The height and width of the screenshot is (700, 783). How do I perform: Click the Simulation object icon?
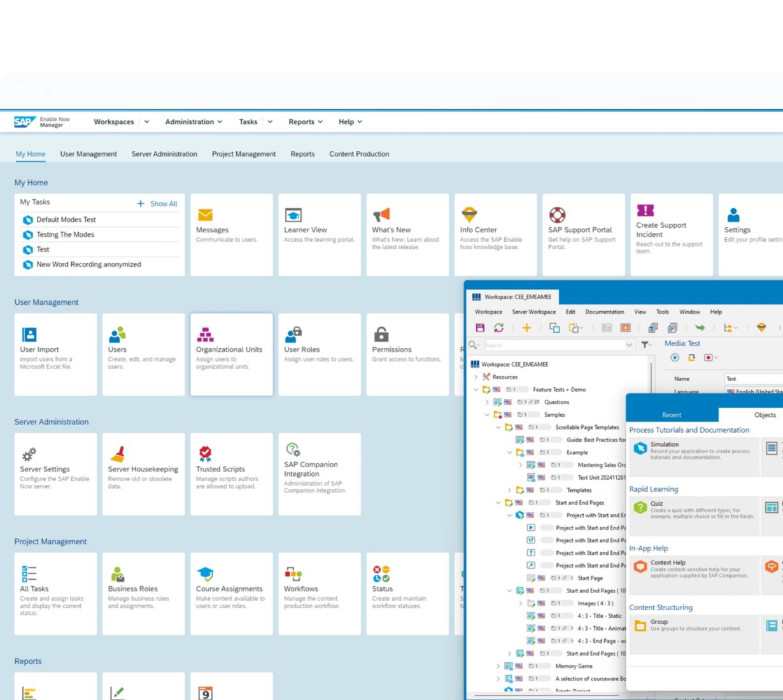[640, 449]
